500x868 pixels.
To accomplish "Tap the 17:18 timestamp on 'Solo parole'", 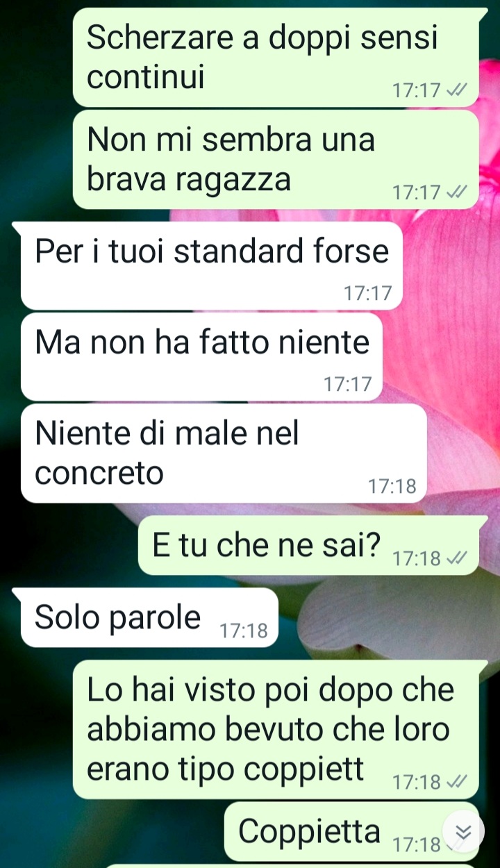I will [x=244, y=631].
